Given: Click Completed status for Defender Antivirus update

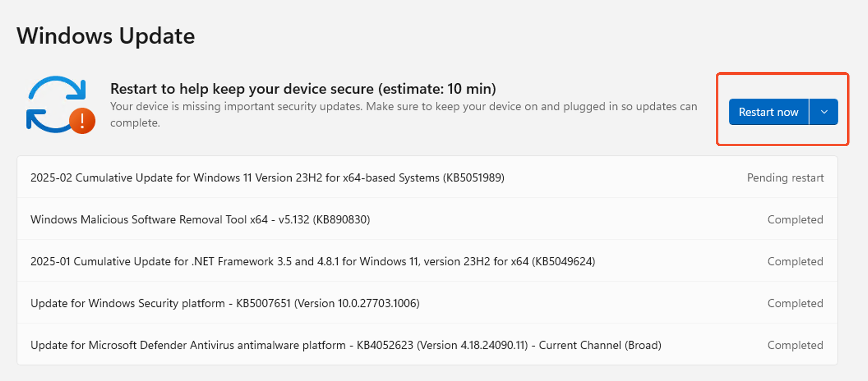Looking at the screenshot, I should pos(795,345).
